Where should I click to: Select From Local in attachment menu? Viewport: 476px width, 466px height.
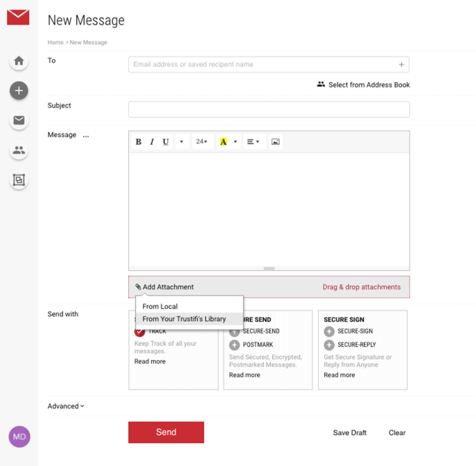(x=160, y=307)
